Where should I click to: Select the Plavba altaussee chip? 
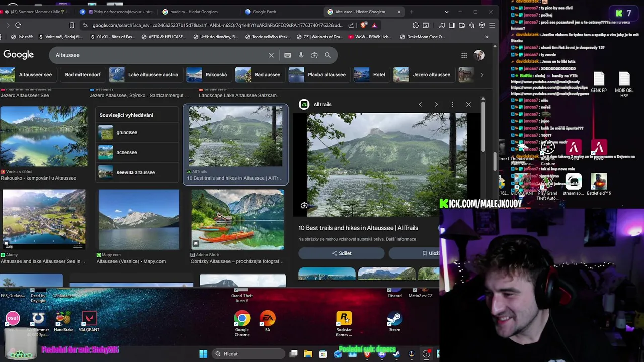click(x=319, y=75)
